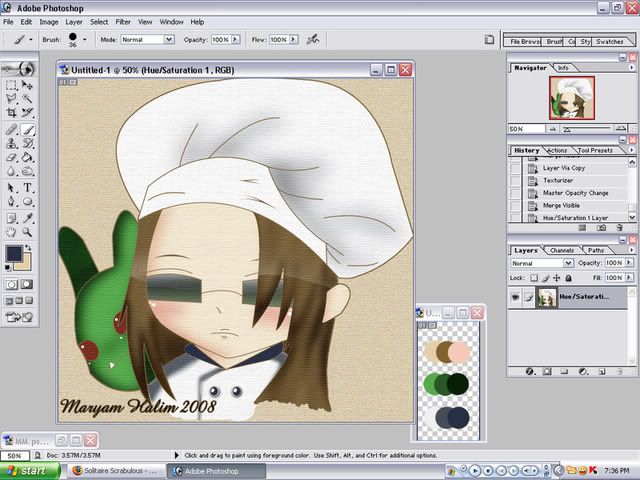This screenshot has height=480, width=640.
Task: Select the Healing Brush tool
Action: pos(11,130)
